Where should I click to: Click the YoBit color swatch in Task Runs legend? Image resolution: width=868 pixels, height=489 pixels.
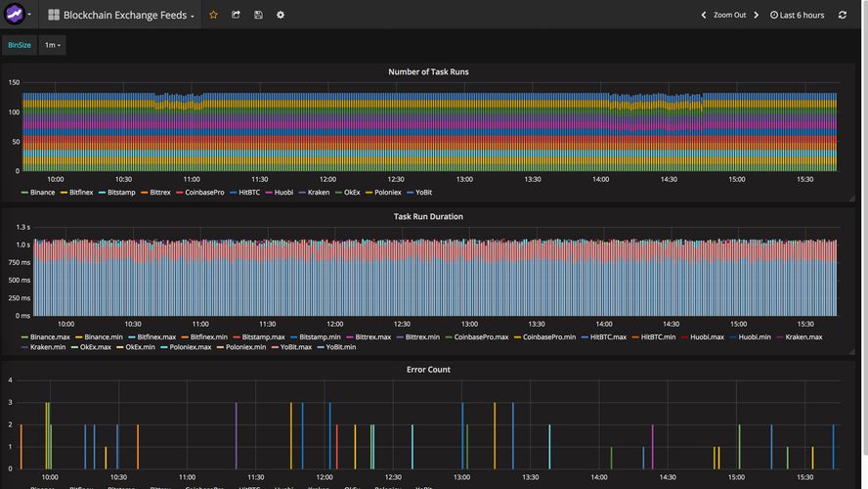point(412,193)
